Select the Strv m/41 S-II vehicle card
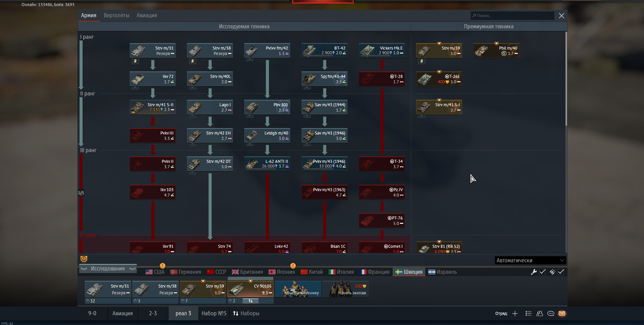The width and height of the screenshot is (644, 325). click(x=153, y=107)
